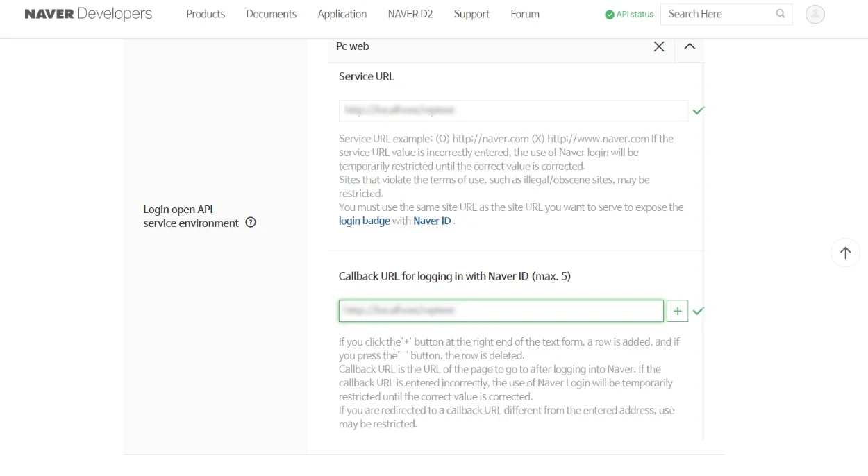Image resolution: width=868 pixels, height=476 pixels.
Task: Open the Application menu
Action: (x=342, y=14)
